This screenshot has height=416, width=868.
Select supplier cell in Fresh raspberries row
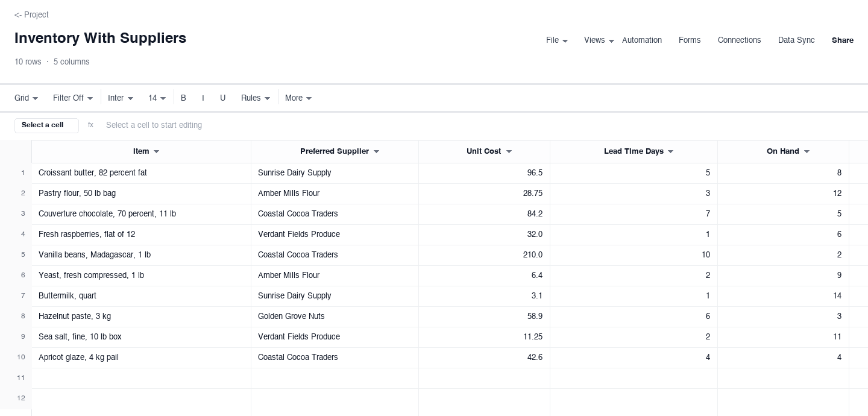335,235
